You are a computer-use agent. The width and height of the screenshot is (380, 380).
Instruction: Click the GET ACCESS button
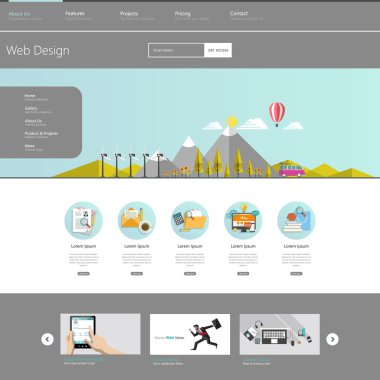(x=218, y=50)
